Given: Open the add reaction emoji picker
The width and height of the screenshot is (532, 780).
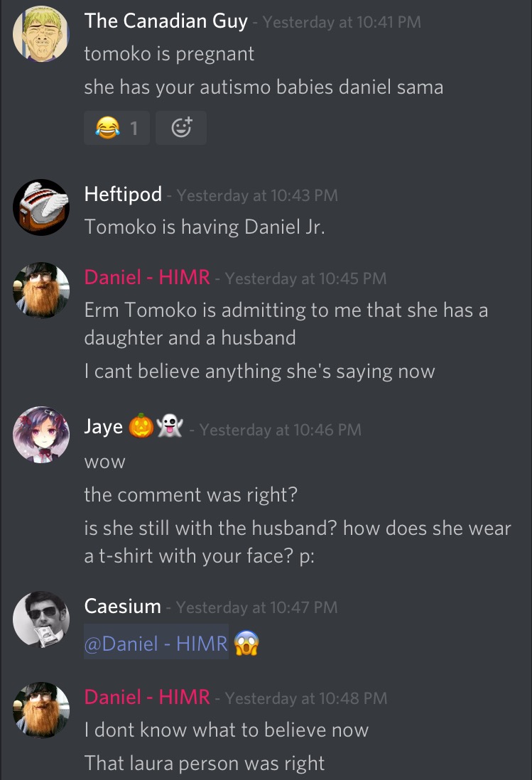Looking at the screenshot, I should pyautogui.click(x=181, y=128).
